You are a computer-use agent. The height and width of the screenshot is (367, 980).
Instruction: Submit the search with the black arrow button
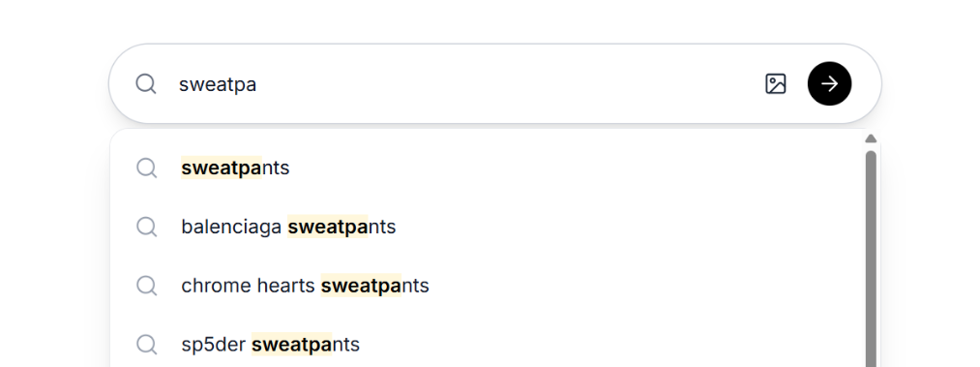829,84
